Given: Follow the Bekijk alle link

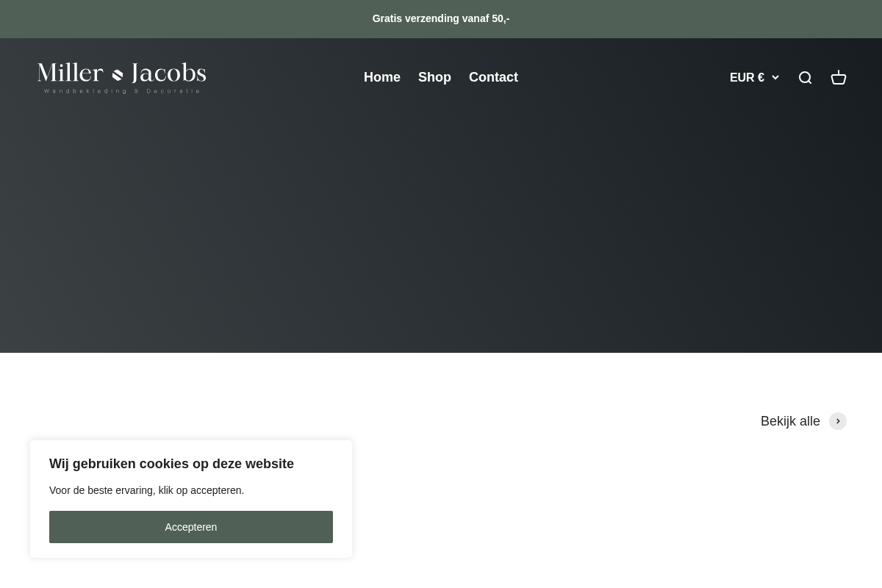Looking at the screenshot, I should [790, 421].
